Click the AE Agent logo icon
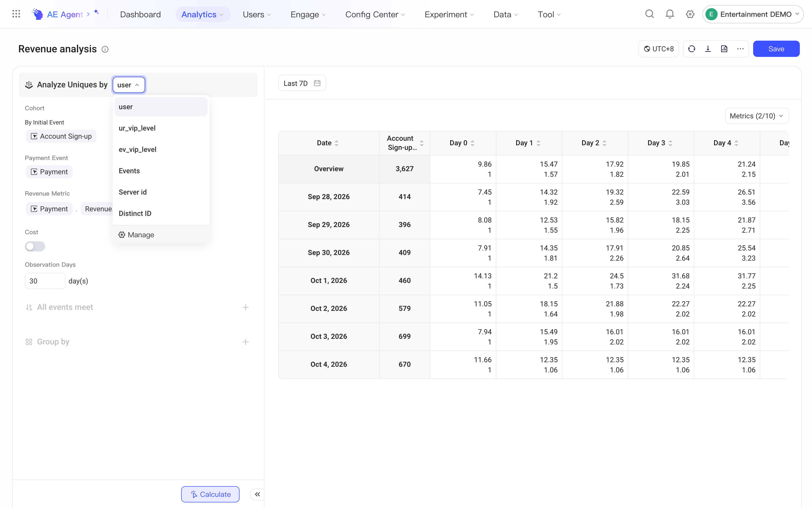The image size is (812, 508). point(38,14)
